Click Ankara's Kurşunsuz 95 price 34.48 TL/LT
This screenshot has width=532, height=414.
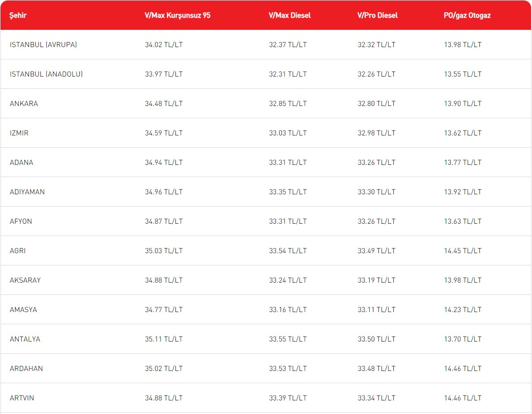click(164, 104)
